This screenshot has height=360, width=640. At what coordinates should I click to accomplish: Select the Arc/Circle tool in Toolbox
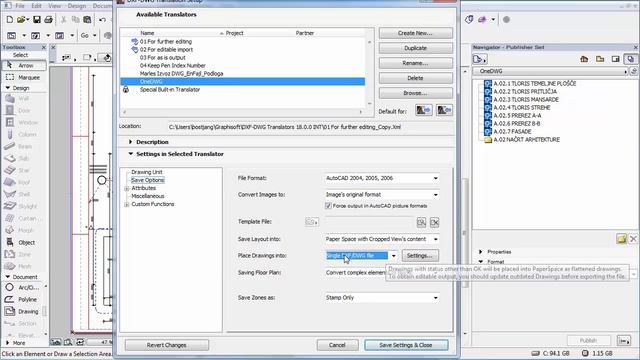[24, 287]
